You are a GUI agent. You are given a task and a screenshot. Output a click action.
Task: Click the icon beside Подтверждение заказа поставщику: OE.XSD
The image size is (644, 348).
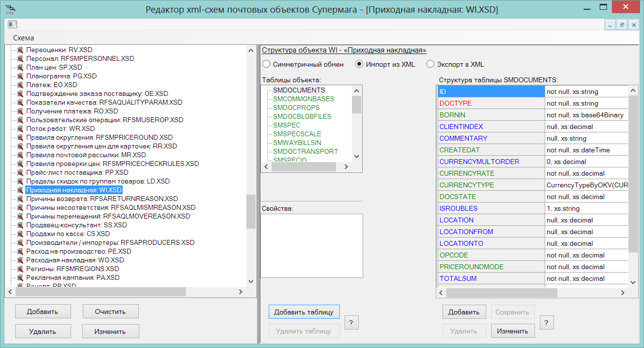pos(20,93)
